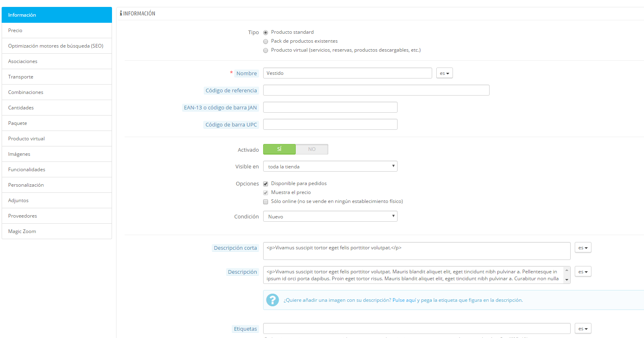Open the Producto virtual sidebar tab

[x=57, y=139]
